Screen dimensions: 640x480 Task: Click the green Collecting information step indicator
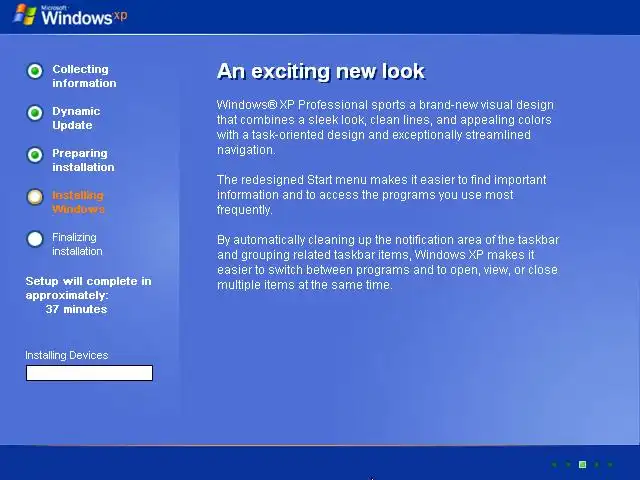pyautogui.click(x=35, y=71)
